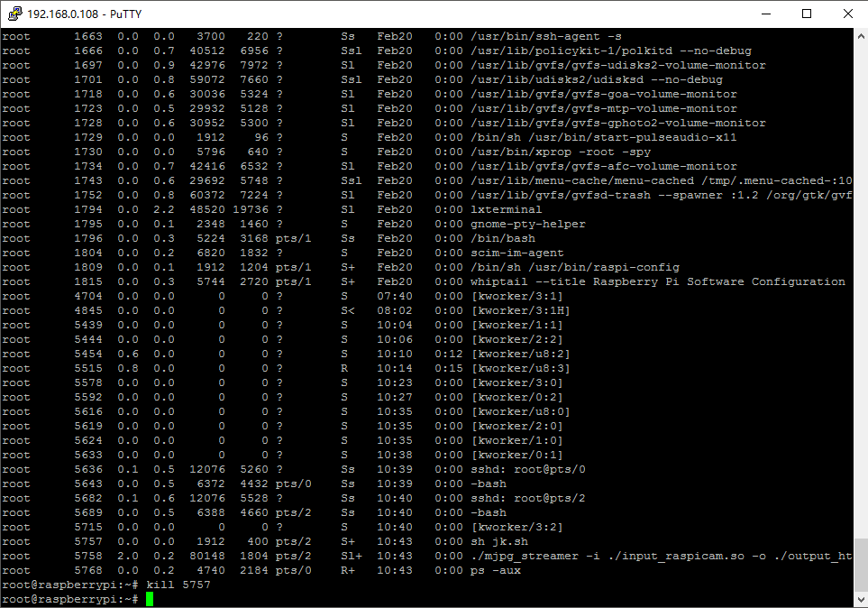Click the VSZ value 80148 of mjpg_streamer
Image resolution: width=868 pixels, height=608 pixels.
coord(207,556)
